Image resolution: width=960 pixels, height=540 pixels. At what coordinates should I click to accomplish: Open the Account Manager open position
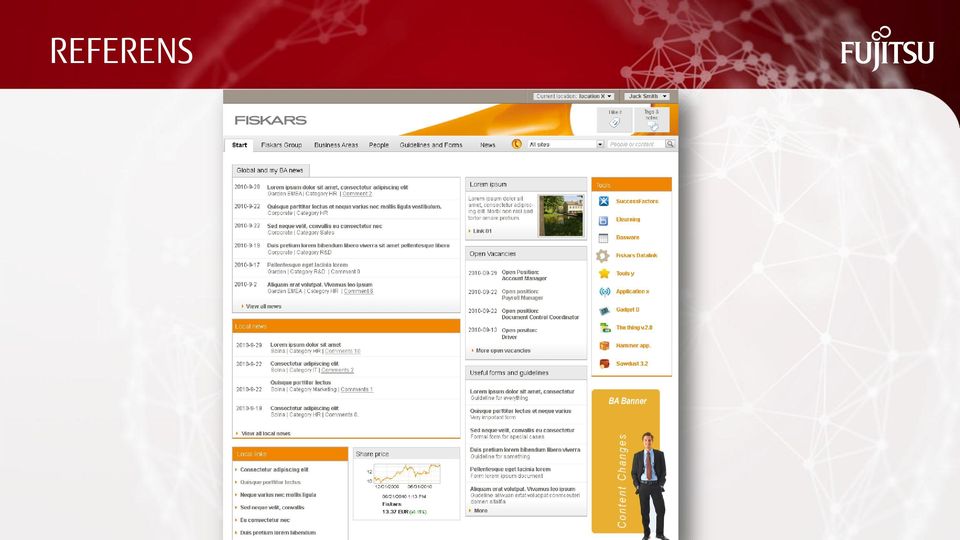pos(523,279)
